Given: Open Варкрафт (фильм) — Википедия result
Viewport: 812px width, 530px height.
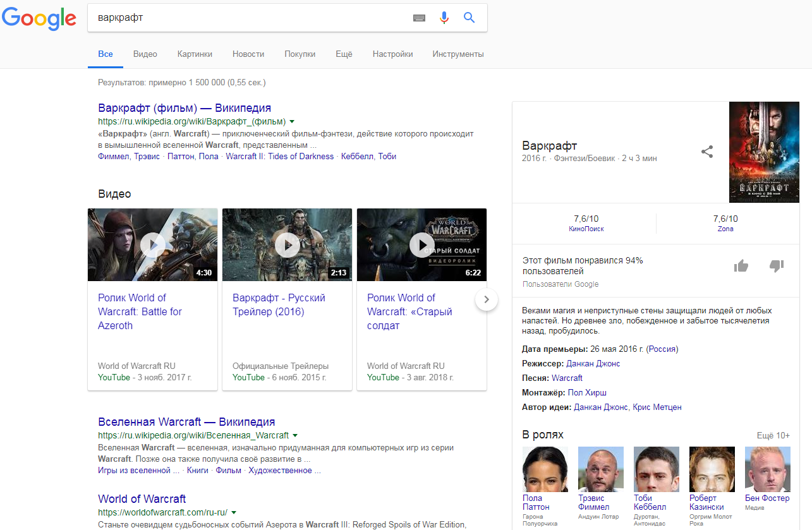Looking at the screenshot, I should click(x=185, y=108).
